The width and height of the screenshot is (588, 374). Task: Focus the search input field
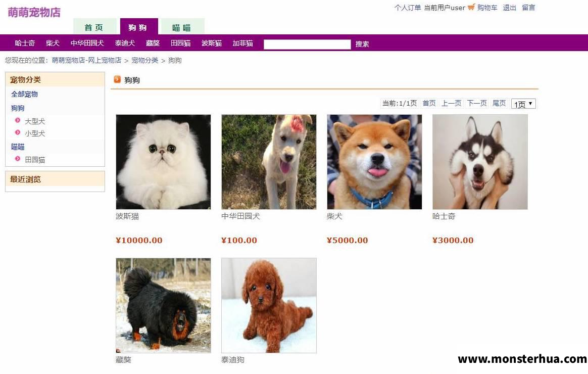coord(307,44)
